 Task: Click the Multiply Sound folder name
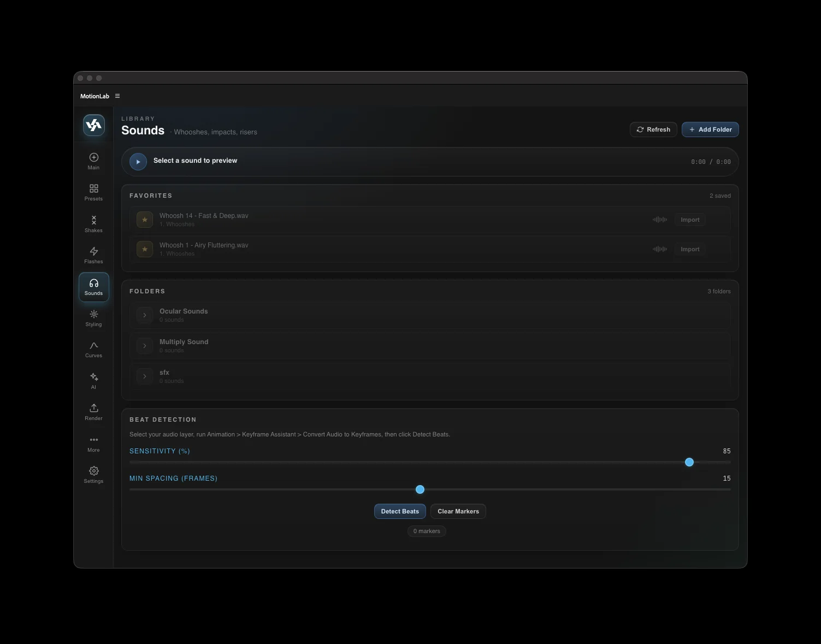tap(184, 342)
